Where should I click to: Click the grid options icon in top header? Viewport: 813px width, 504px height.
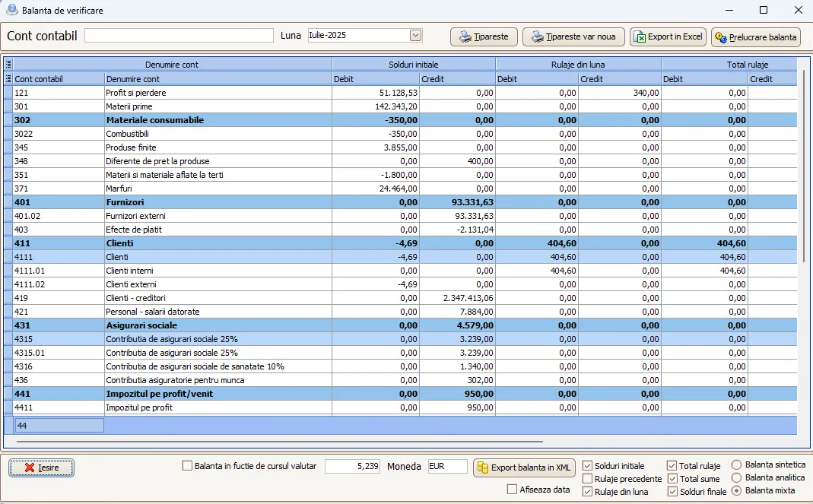(8, 65)
